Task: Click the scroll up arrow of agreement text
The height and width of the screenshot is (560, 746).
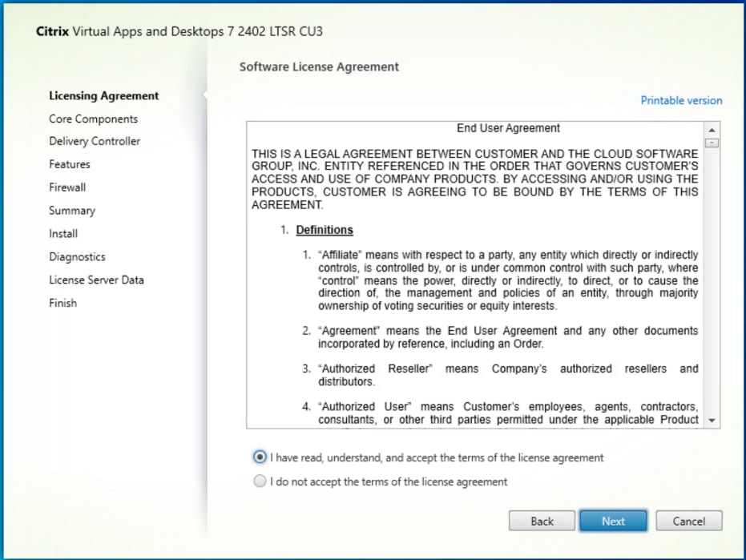Action: 712,130
